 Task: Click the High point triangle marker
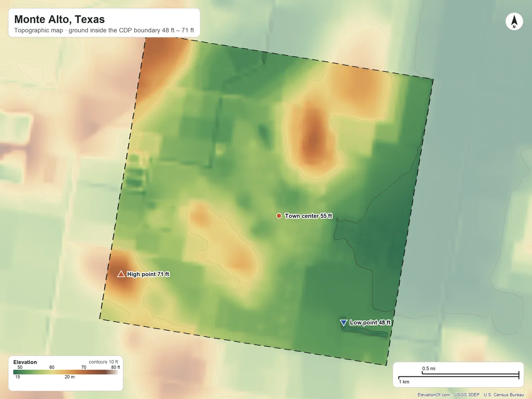pos(121,274)
